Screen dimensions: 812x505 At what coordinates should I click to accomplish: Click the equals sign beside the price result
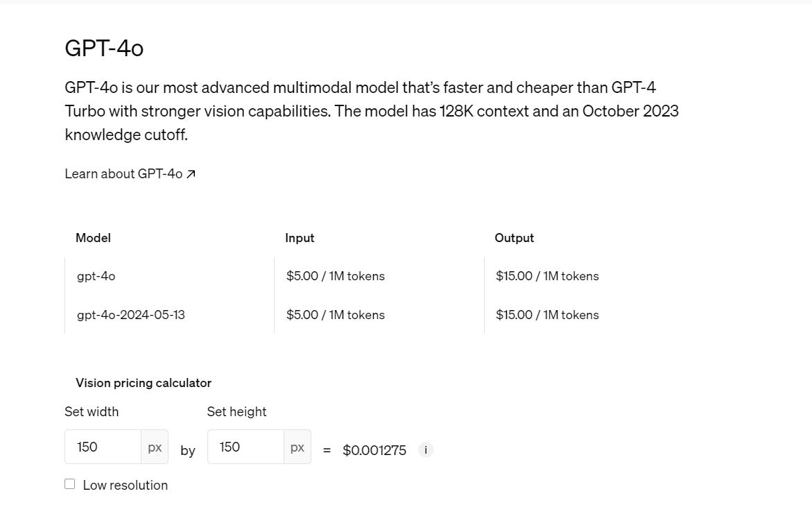[x=327, y=450]
